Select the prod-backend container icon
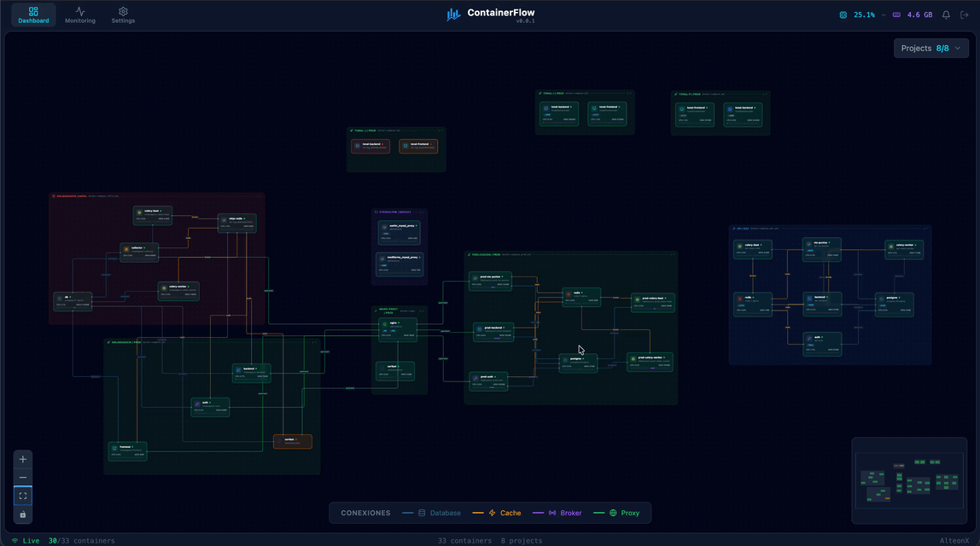 click(480, 328)
